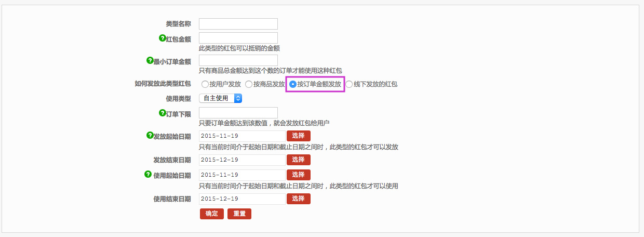The width and height of the screenshot is (644, 237).
Task: Click the 类型名称 input field
Action: pos(238,24)
